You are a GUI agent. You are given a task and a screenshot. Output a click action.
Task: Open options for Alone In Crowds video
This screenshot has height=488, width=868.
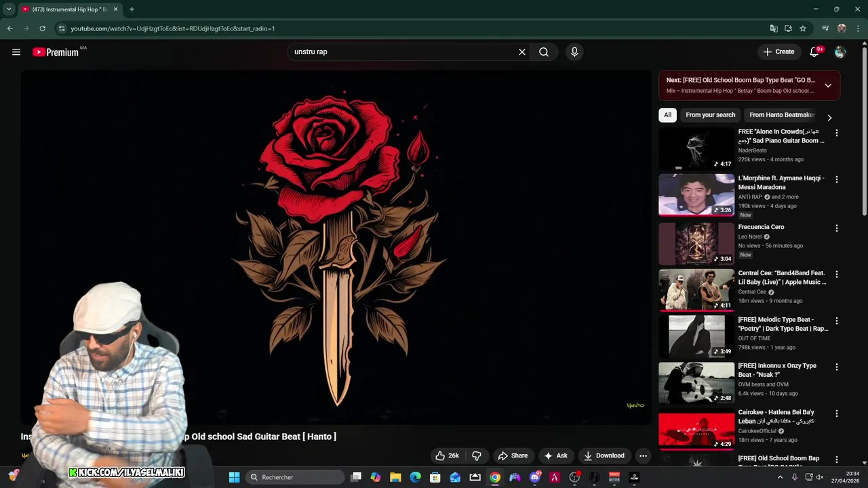click(837, 134)
